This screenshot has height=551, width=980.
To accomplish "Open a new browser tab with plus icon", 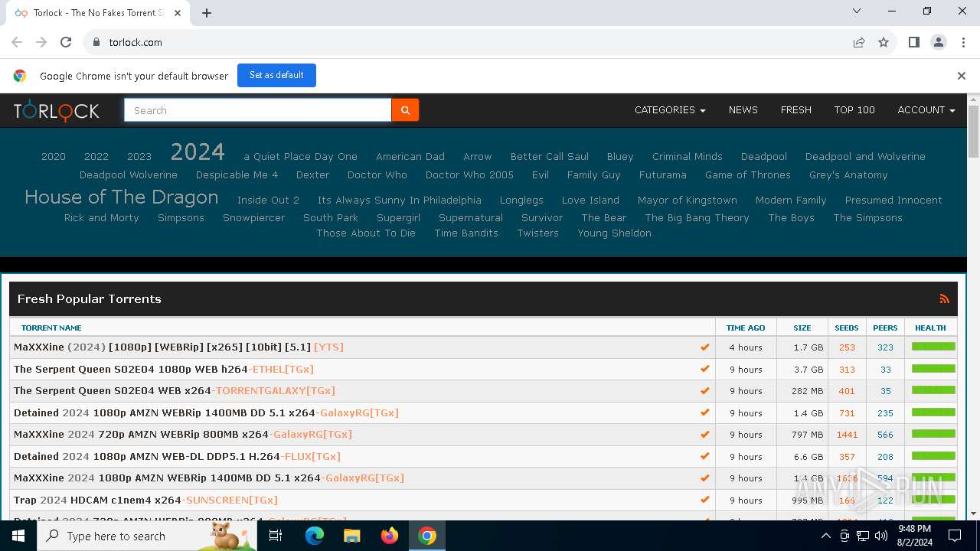I will click(207, 13).
